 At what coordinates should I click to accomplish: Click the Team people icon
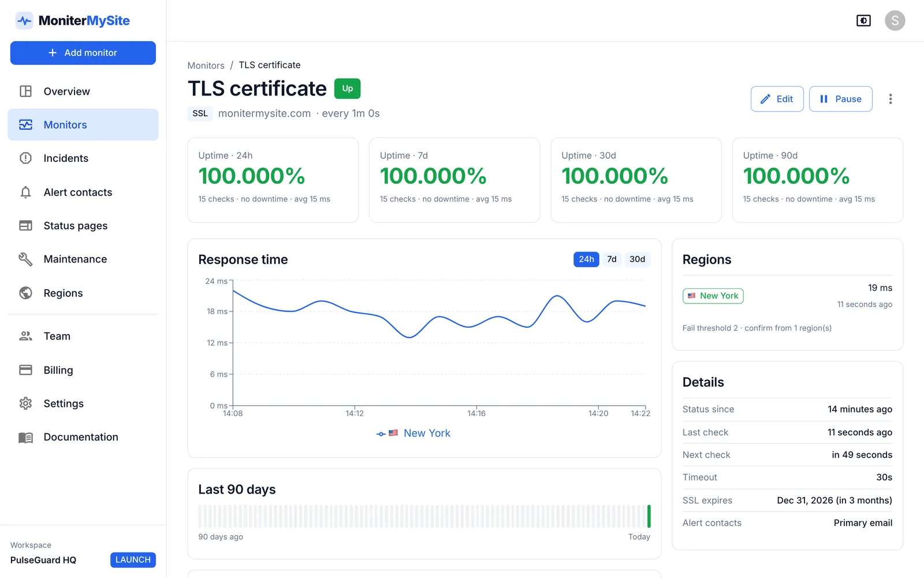[x=25, y=336]
